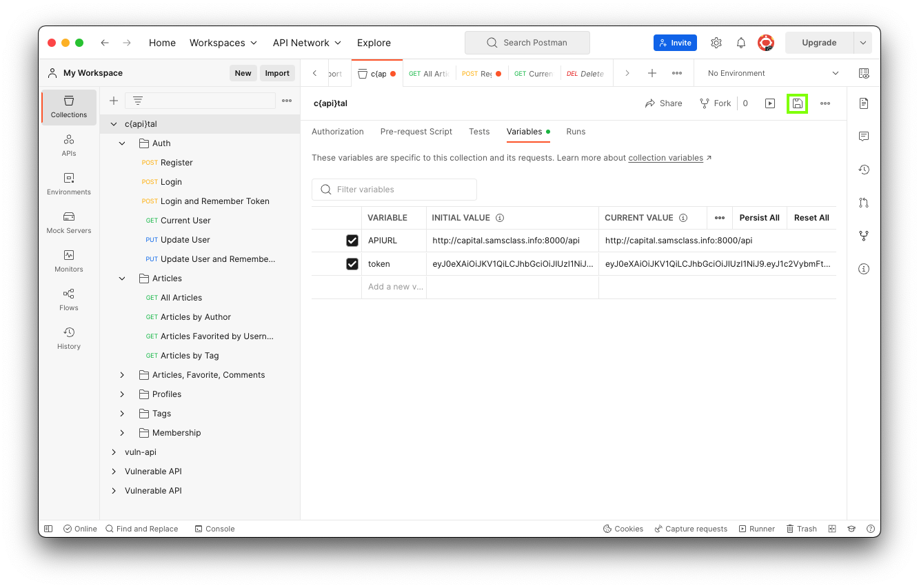Screen dimensions: 919x588
Task: Run the collection with the play icon
Action: click(770, 103)
